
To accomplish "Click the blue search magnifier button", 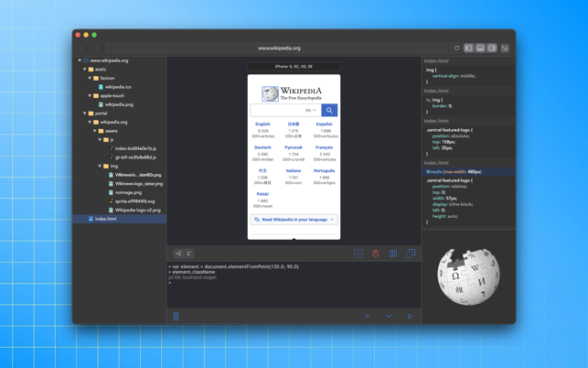I will (329, 110).
